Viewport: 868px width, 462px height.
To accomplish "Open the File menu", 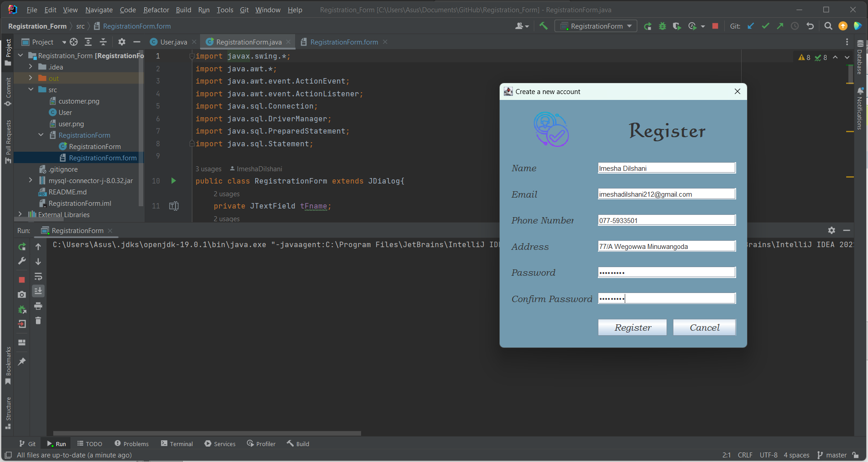I will [32, 10].
